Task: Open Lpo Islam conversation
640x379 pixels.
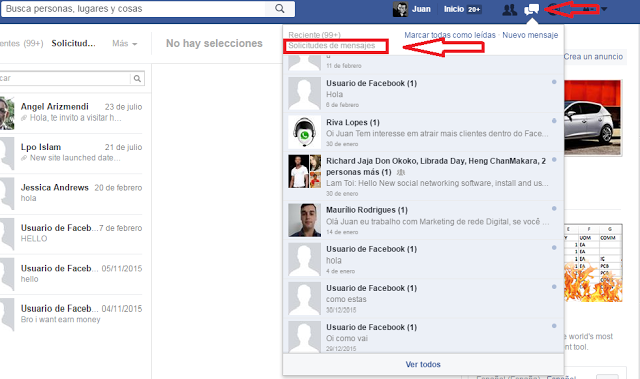Action: [x=71, y=153]
